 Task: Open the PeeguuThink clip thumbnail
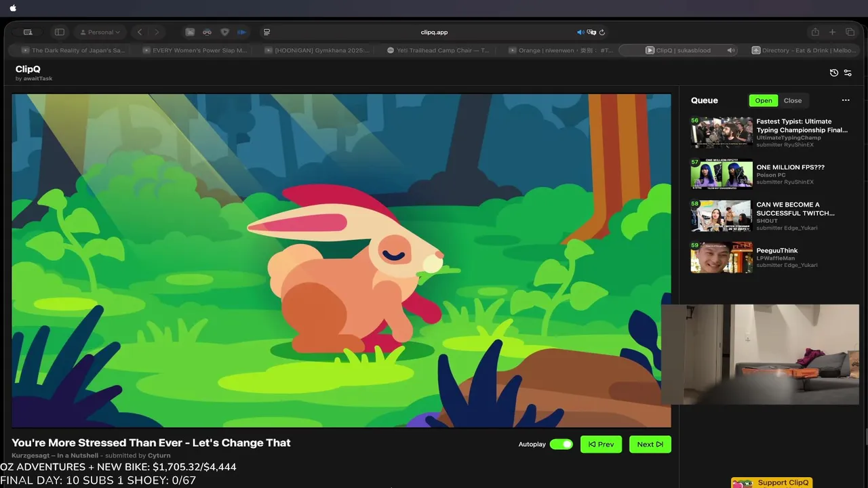click(x=722, y=258)
